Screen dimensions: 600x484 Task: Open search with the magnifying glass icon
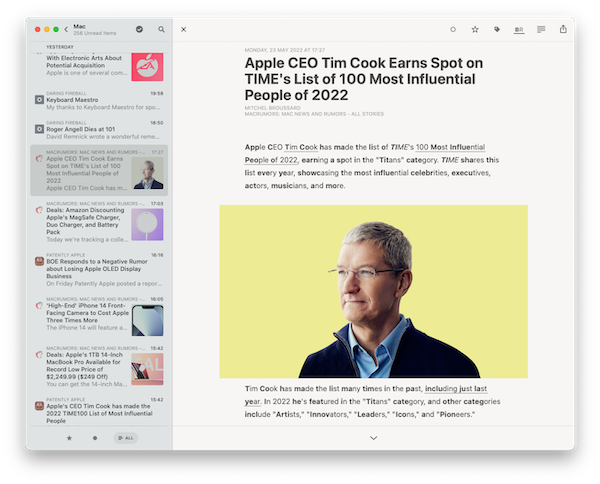click(161, 29)
